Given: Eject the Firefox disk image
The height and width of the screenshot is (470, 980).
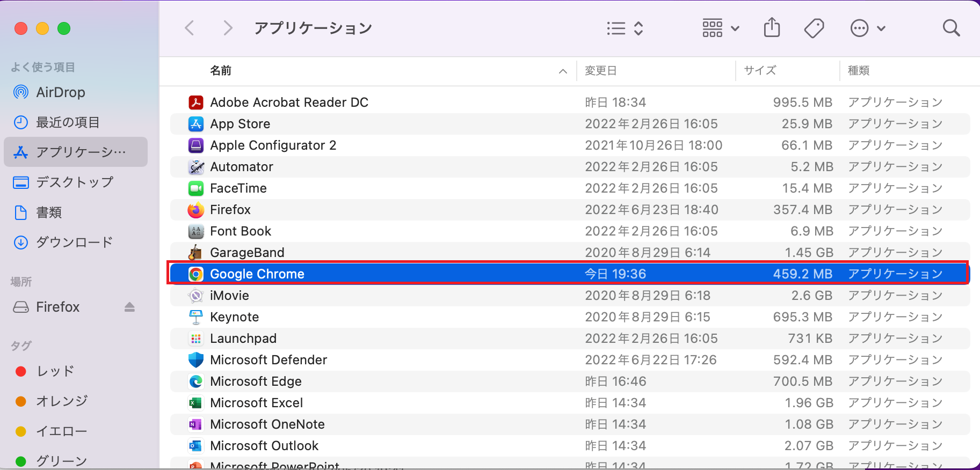Looking at the screenshot, I should coord(129,307).
